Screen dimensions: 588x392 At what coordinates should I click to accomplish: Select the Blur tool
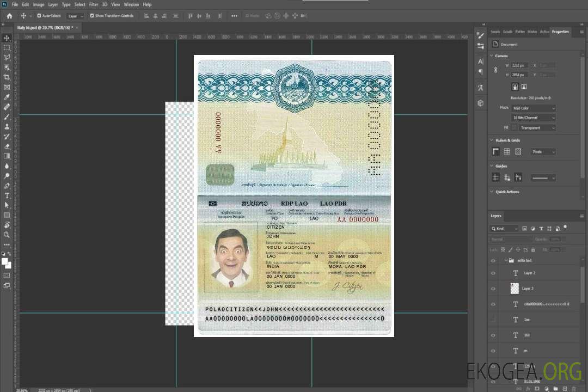(7, 166)
